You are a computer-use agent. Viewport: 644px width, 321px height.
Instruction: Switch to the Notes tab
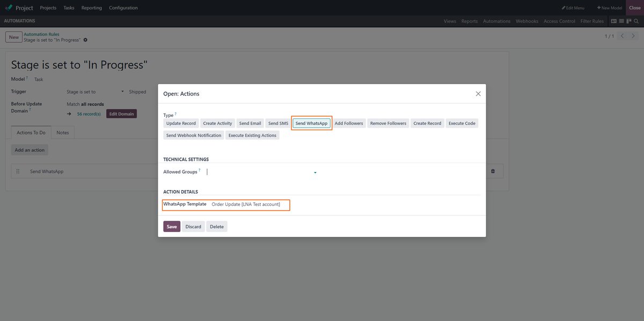63,132
